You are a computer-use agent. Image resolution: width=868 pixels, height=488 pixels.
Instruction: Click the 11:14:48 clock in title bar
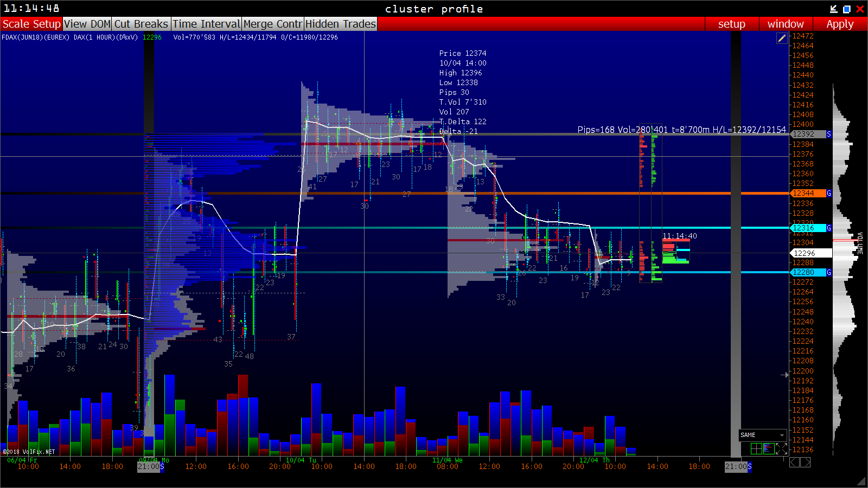pyautogui.click(x=31, y=9)
